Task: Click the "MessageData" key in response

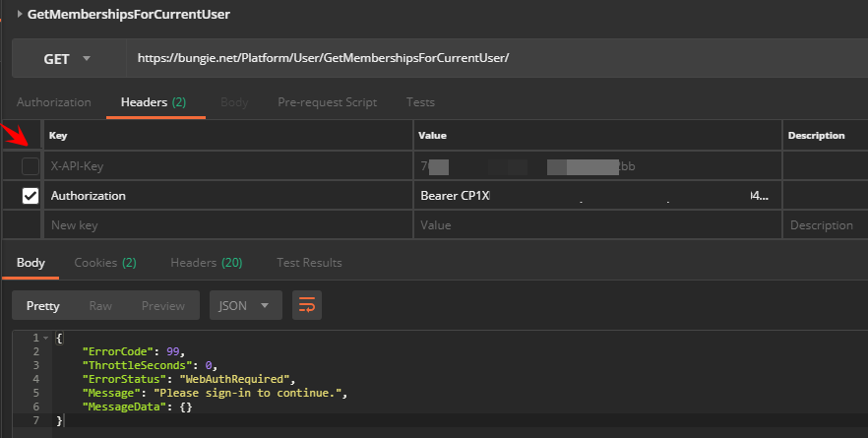Action: 125,407
